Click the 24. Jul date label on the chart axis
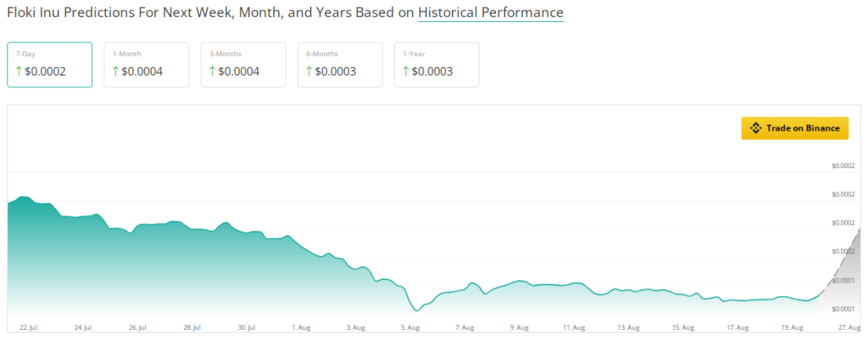The image size is (868, 342). 82,328
